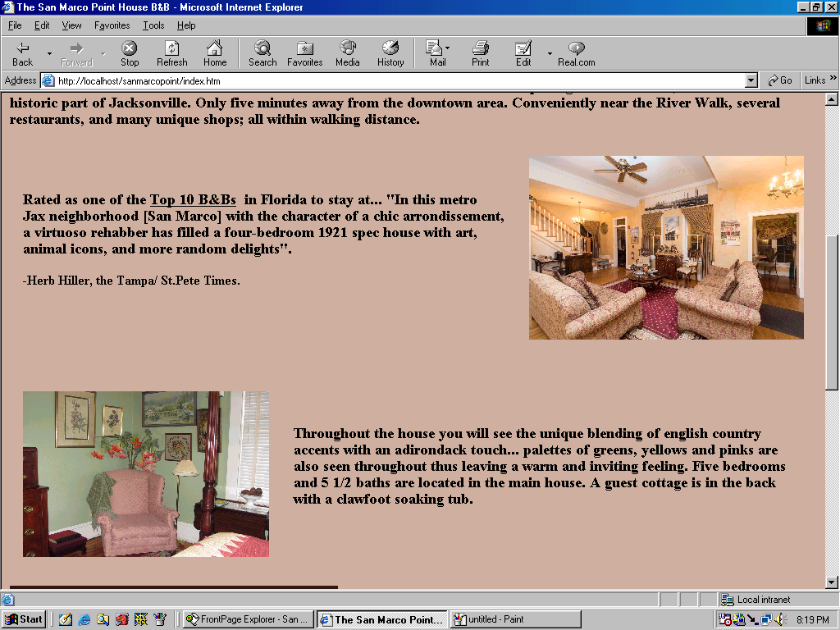This screenshot has width=840, height=630.
Task: Follow the Top 10 B&Bs link
Action: tap(193, 200)
